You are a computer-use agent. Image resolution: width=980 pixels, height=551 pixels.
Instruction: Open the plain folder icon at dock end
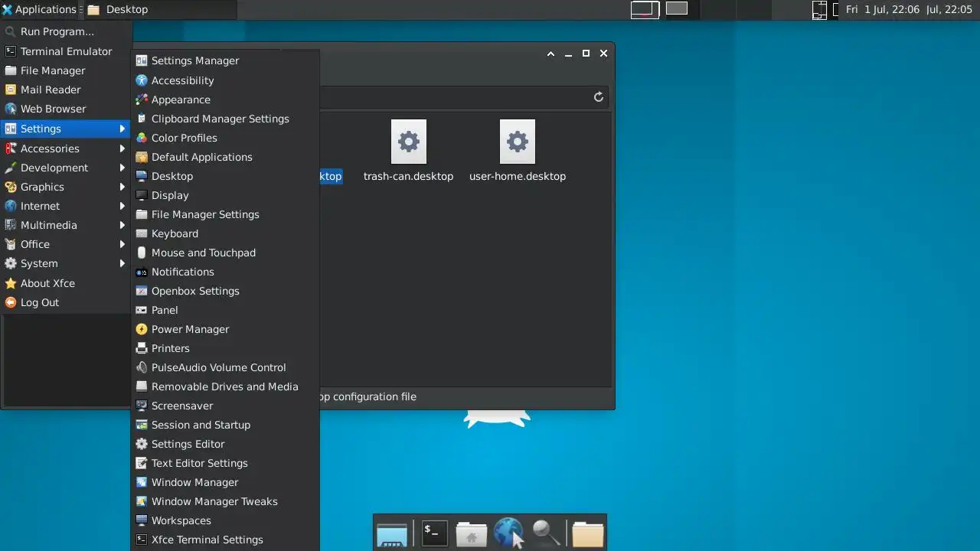click(588, 533)
